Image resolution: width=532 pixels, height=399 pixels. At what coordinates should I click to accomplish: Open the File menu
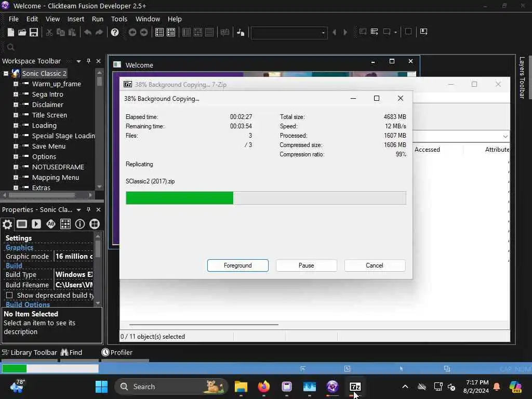point(14,19)
